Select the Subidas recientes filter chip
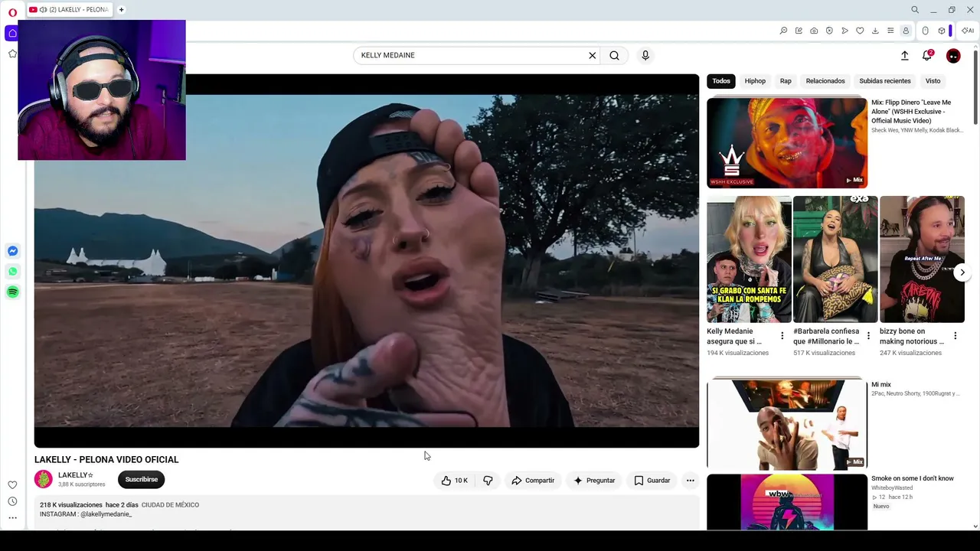 (885, 81)
